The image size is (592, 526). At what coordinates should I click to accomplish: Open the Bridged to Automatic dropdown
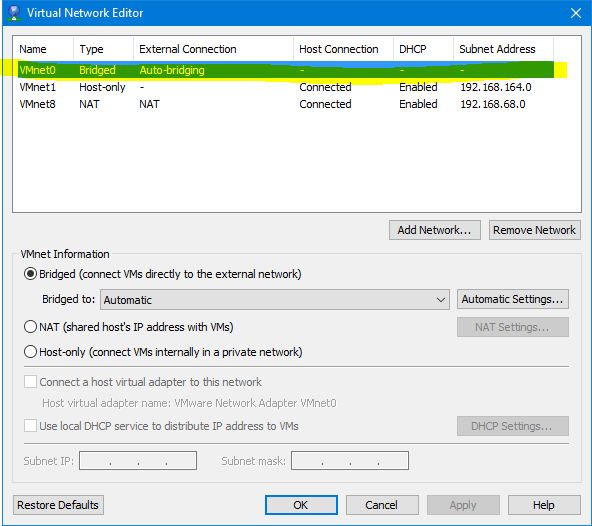click(274, 300)
